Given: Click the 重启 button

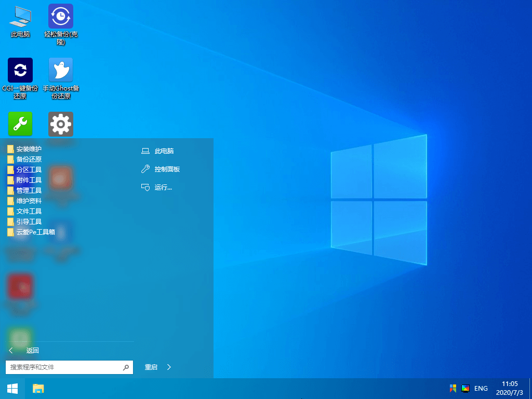Looking at the screenshot, I should point(151,367).
